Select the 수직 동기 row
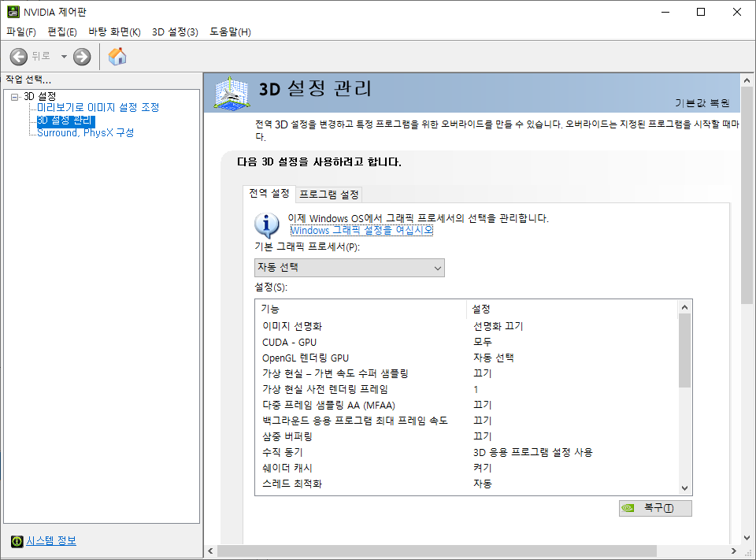756x560 pixels. click(x=465, y=452)
